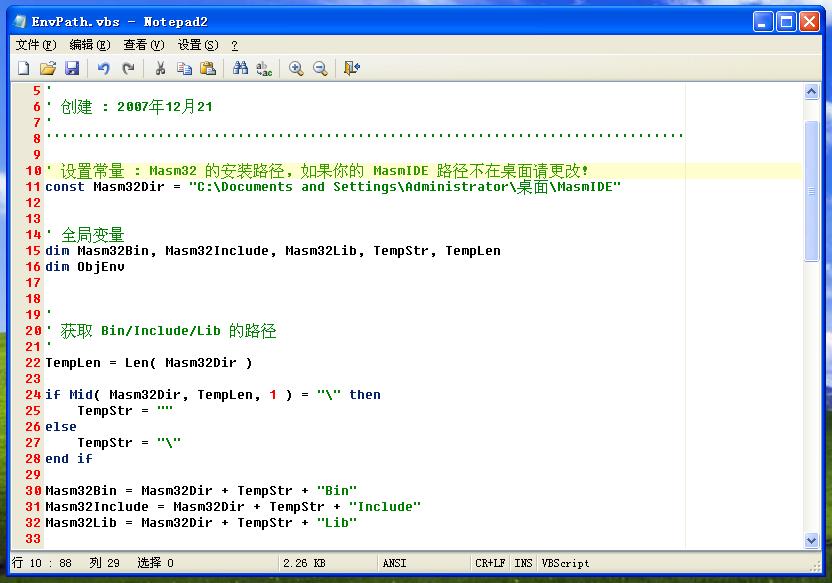The width and height of the screenshot is (832, 583).
Task: Undo the last edit
Action: point(103,68)
